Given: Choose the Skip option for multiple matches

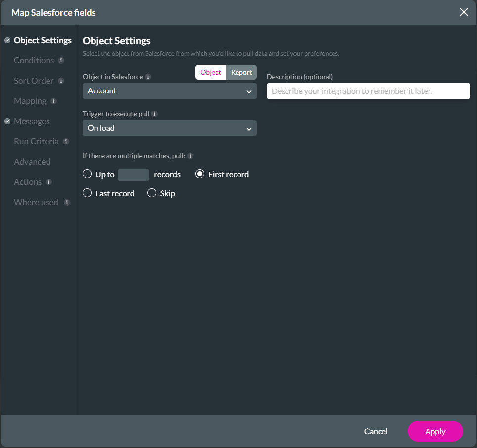Looking at the screenshot, I should click(151, 193).
